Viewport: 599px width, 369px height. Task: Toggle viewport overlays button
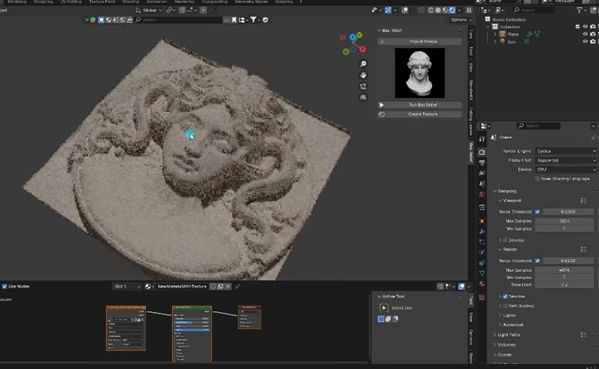pos(405,10)
